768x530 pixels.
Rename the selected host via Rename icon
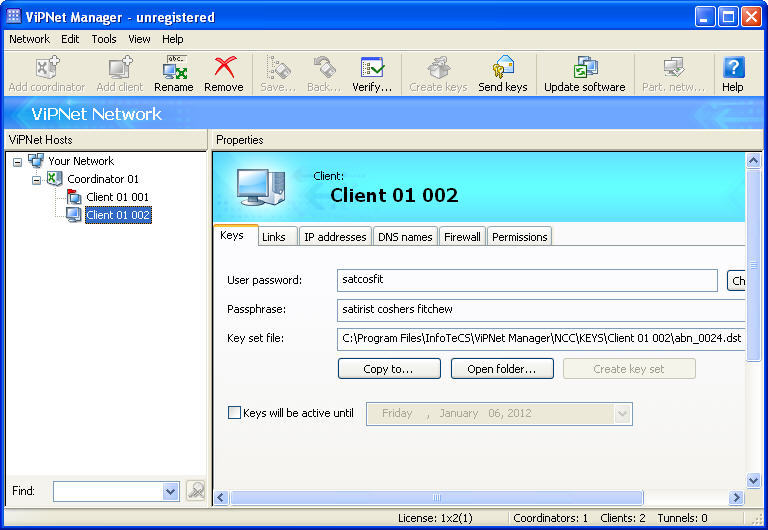coord(175,67)
